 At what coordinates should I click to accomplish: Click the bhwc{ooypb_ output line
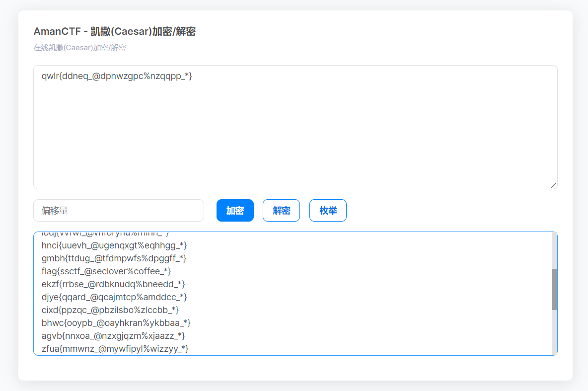116,322
